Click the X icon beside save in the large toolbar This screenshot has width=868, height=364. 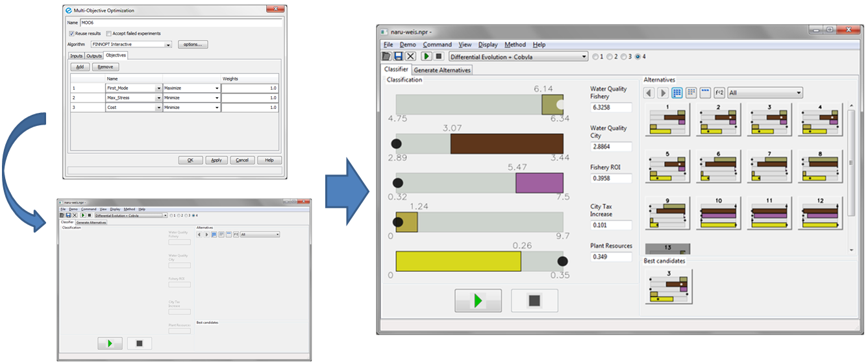(x=411, y=56)
